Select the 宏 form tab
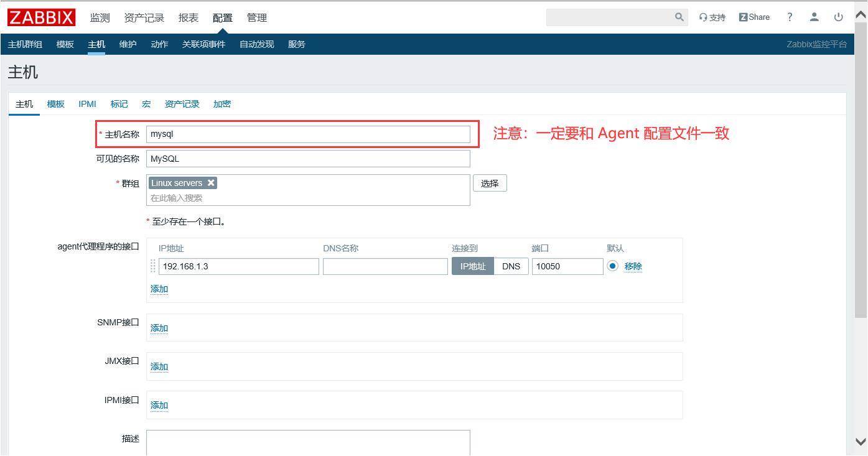The width and height of the screenshot is (868, 456). pos(146,104)
